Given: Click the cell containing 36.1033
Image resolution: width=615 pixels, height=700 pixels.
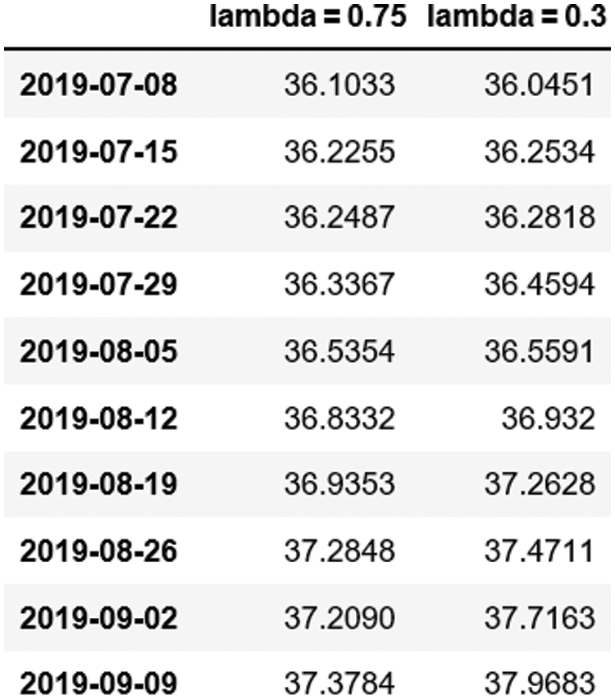Looking at the screenshot, I should [x=339, y=85].
